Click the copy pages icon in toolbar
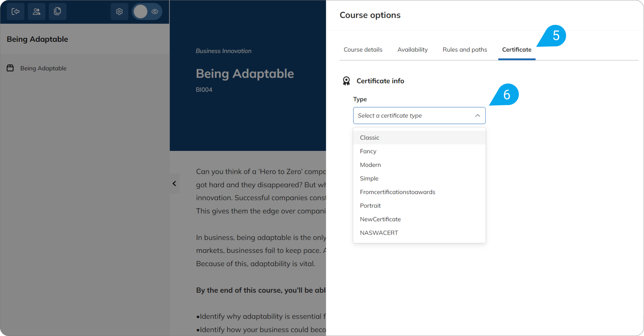 57,11
